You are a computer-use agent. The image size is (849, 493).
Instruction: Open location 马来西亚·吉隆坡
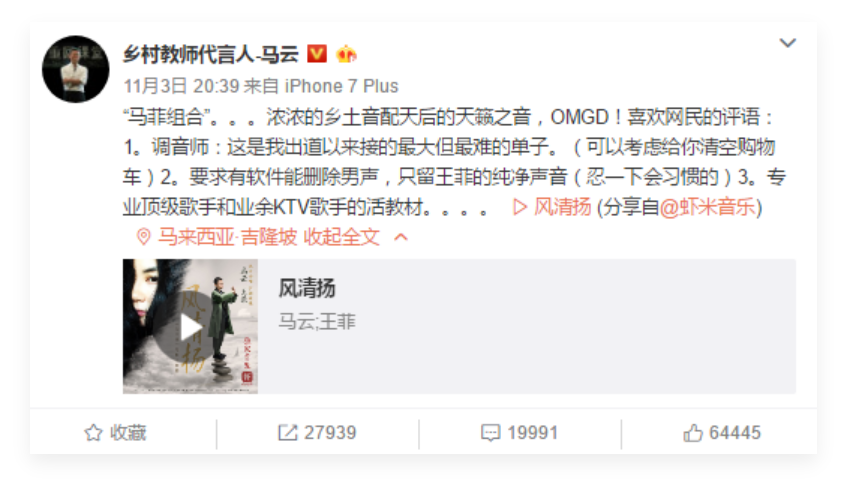(x=227, y=237)
